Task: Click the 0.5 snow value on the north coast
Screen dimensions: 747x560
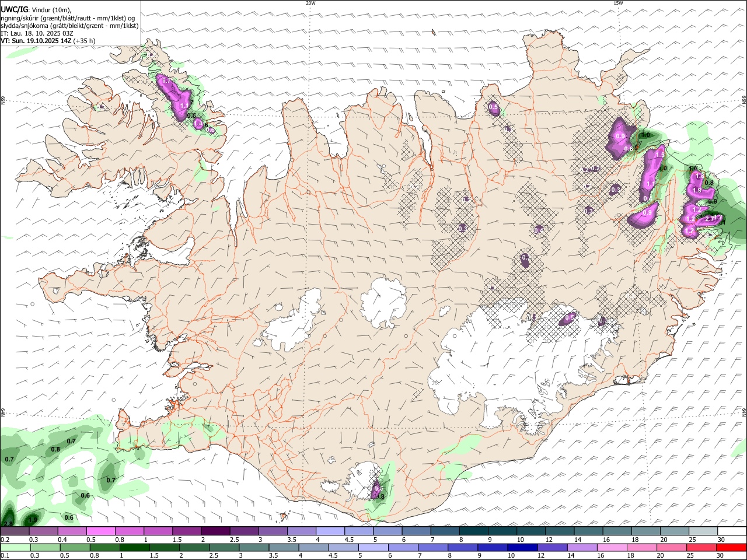Action: (x=493, y=107)
